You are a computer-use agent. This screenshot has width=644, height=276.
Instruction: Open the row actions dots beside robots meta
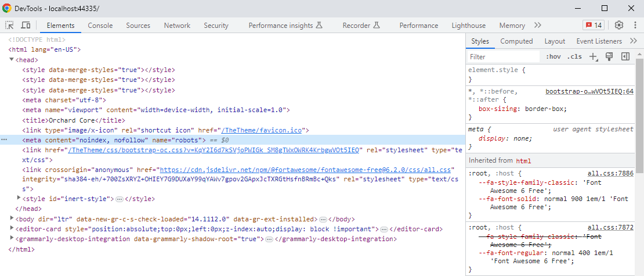[x=4, y=140]
